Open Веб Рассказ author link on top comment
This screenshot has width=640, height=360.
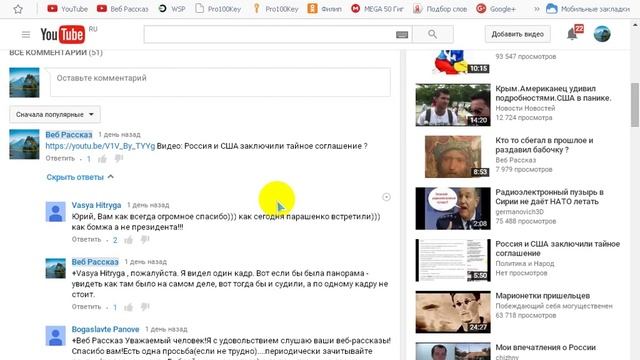click(69, 135)
